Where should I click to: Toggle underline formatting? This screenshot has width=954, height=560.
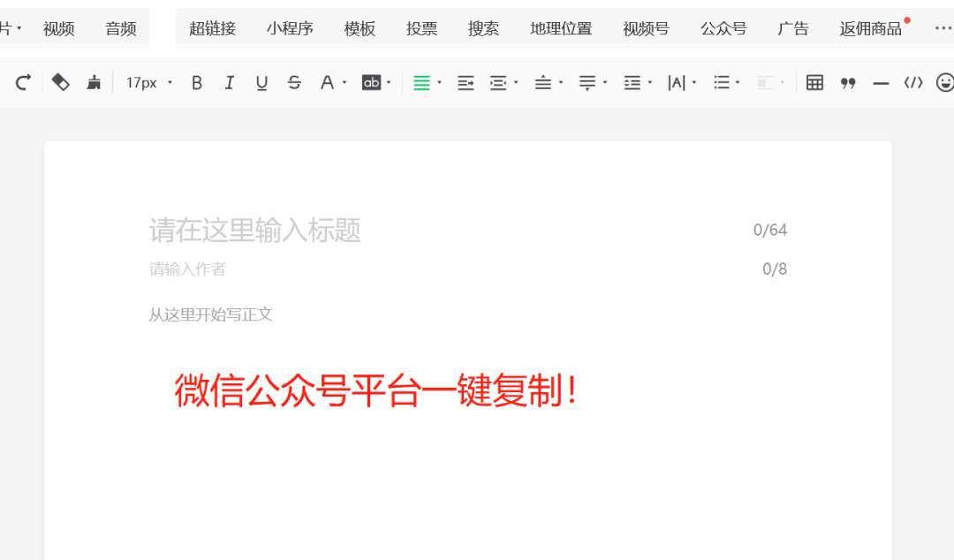coord(261,82)
